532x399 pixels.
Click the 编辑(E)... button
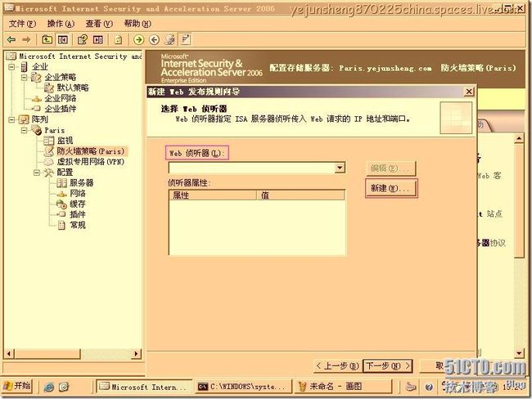[391, 168]
